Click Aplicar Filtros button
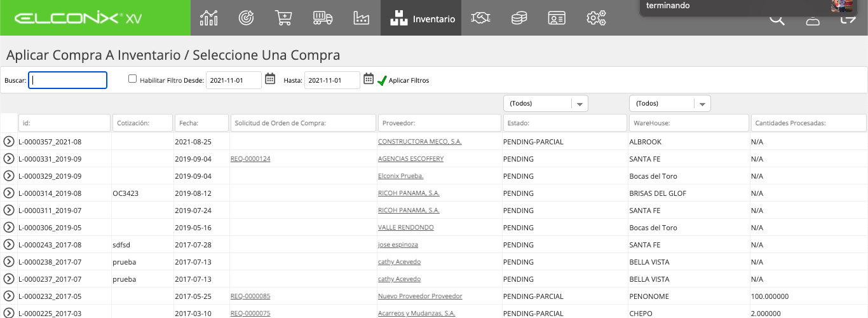This screenshot has width=868, height=318. point(403,81)
